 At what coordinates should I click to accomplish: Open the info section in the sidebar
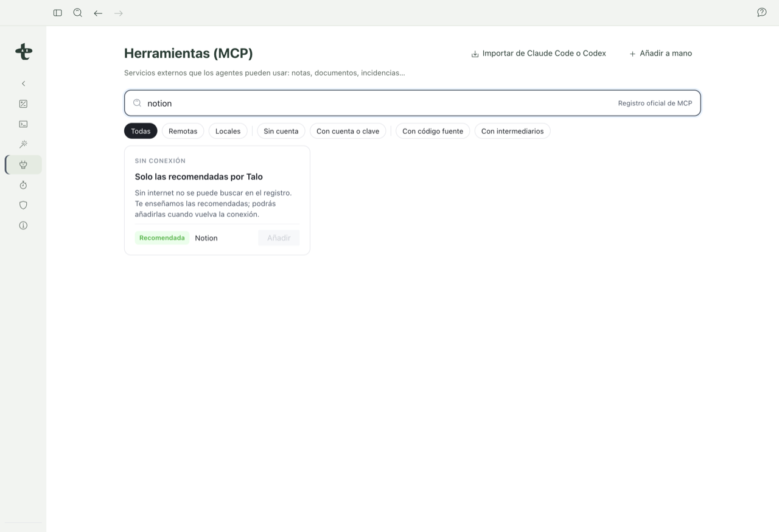coord(23,225)
